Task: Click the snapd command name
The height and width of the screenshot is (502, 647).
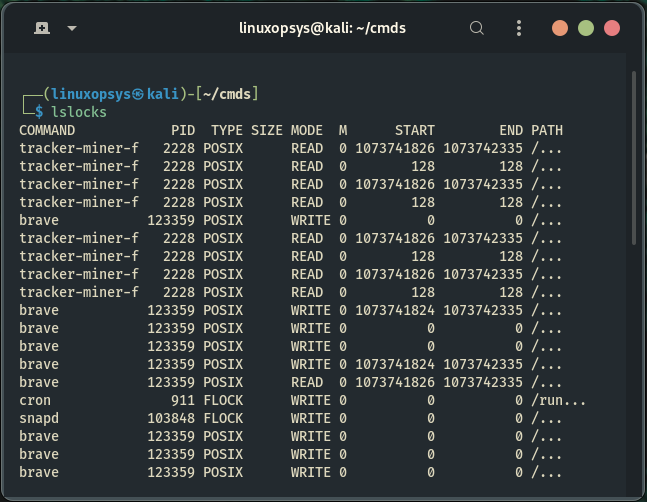Action: pos(39,418)
